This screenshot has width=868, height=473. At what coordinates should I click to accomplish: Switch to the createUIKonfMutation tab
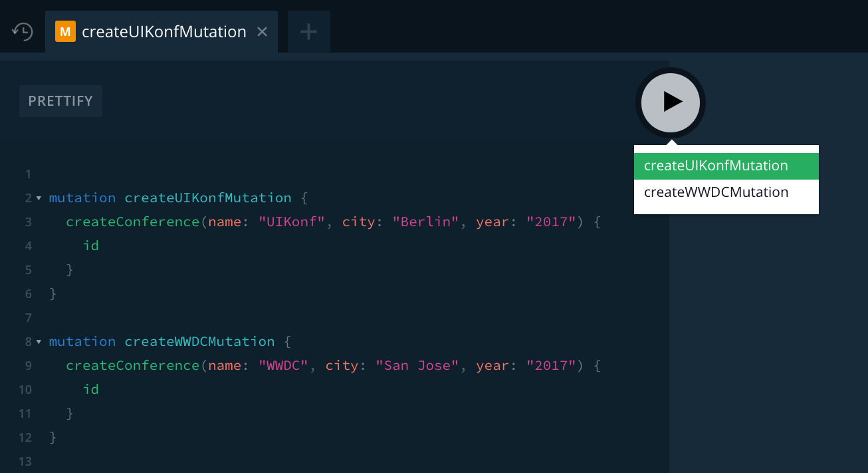click(x=162, y=31)
